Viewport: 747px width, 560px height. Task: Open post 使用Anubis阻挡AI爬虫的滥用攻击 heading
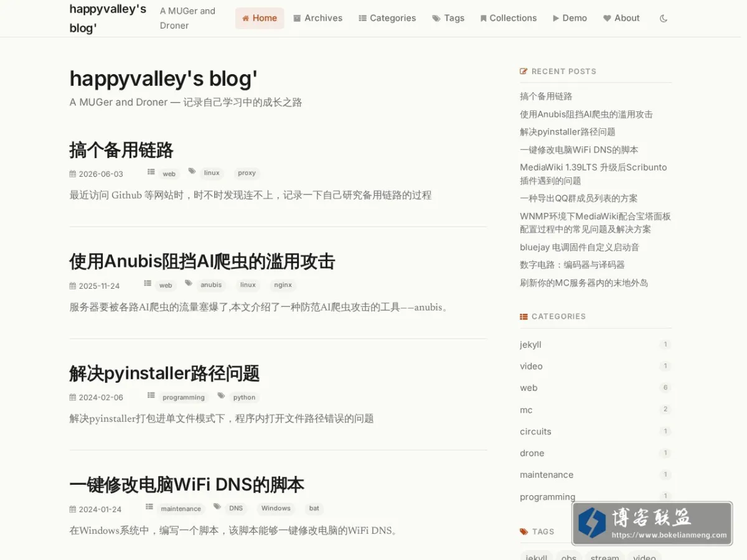coord(202,261)
